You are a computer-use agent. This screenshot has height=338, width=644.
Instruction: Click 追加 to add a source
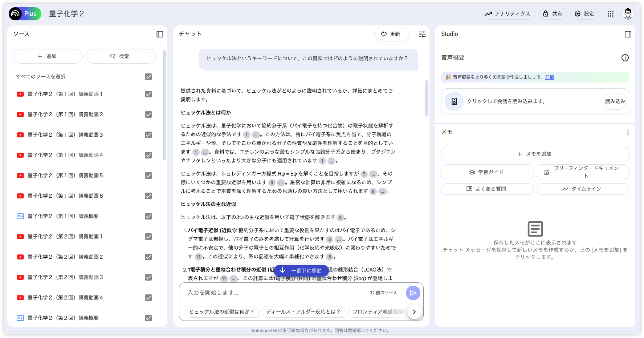click(48, 56)
